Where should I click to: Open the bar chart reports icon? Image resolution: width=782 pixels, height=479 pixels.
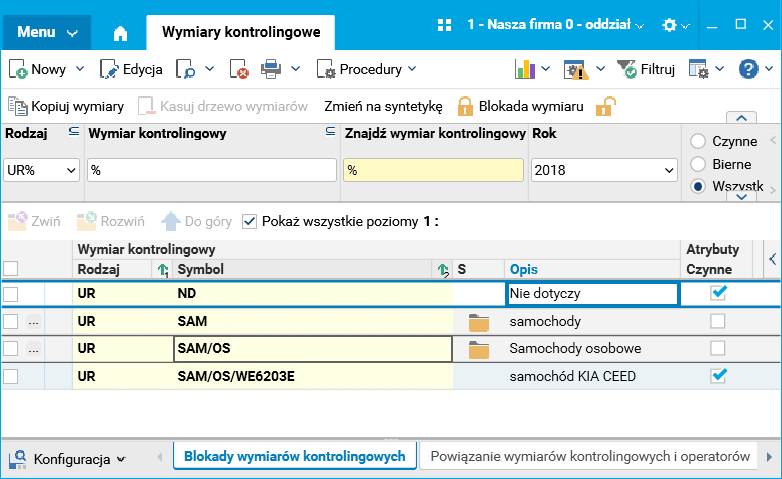(x=525, y=69)
